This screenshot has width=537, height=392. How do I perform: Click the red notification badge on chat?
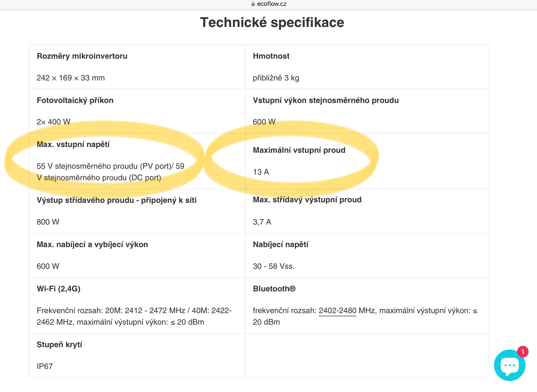523,352
